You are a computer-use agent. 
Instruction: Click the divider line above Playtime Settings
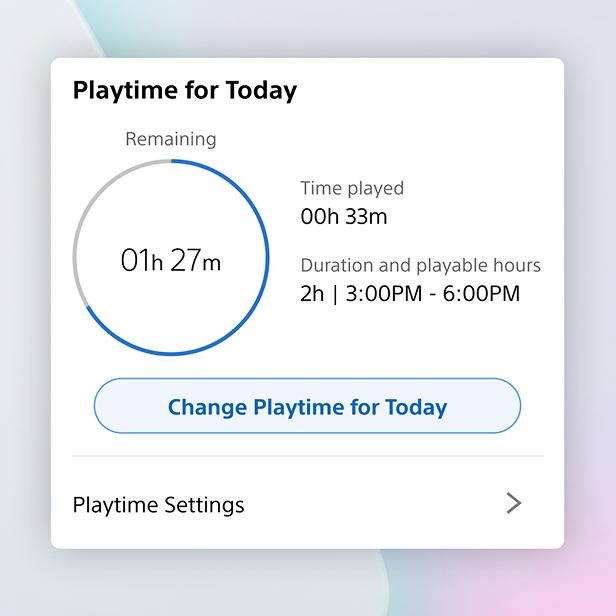point(307,456)
